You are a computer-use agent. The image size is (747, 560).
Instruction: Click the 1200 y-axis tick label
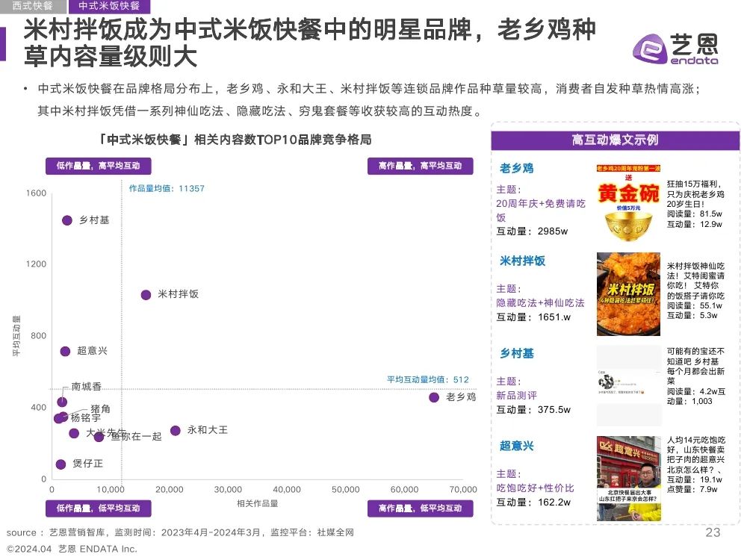click(x=36, y=264)
